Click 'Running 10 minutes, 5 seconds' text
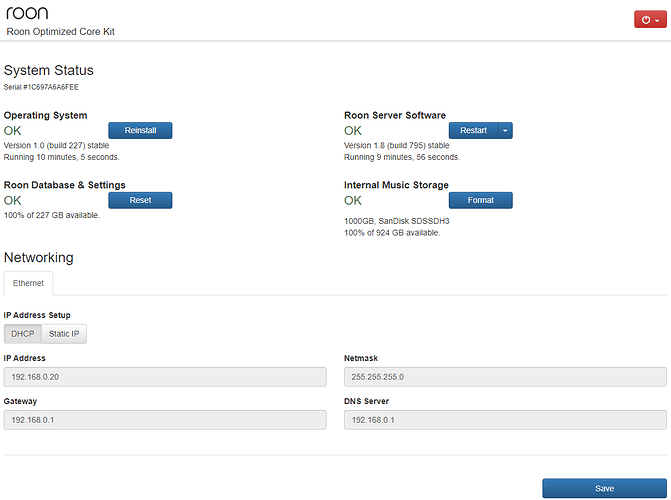671x500 pixels. click(62, 158)
